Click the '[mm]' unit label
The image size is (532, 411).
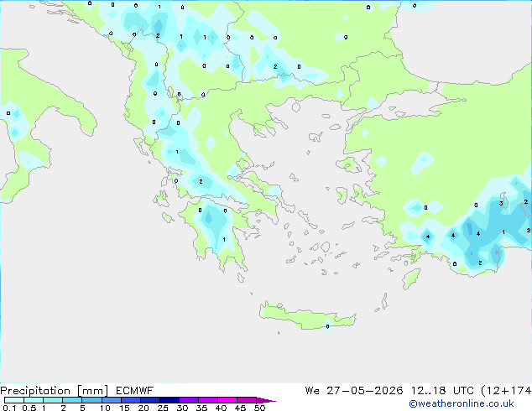click(93, 391)
